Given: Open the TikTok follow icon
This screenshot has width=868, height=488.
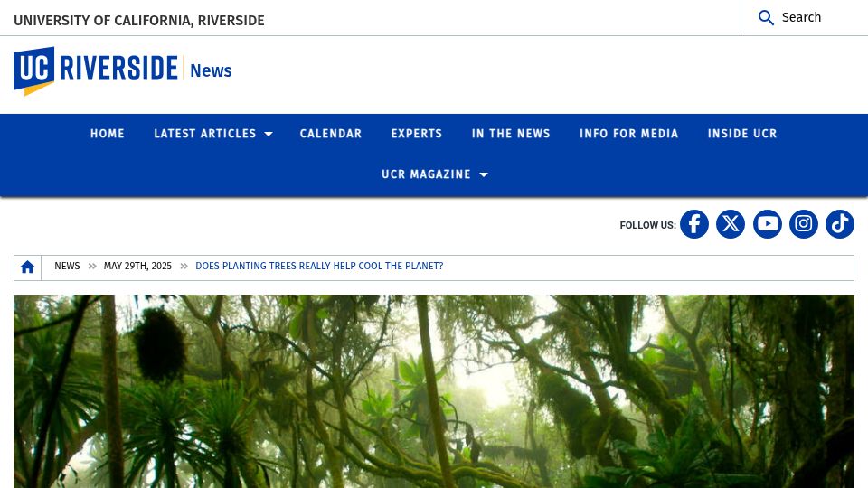Looking at the screenshot, I should (x=840, y=224).
